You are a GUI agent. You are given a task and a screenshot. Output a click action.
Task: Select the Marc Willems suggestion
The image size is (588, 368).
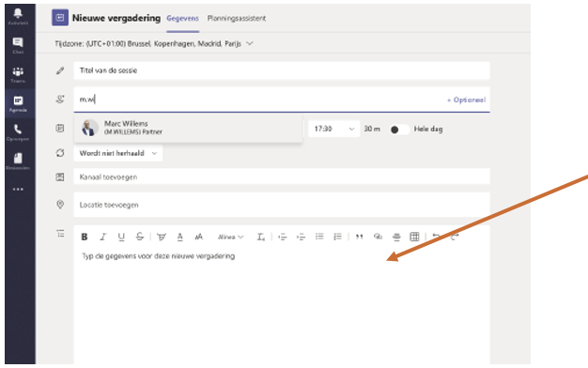[188, 128]
